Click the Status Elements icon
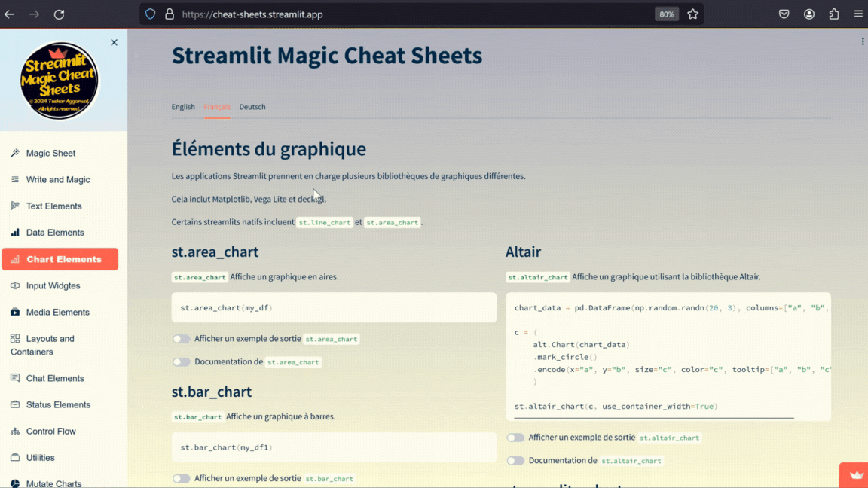Viewport: 868px width, 488px height. tap(15, 404)
